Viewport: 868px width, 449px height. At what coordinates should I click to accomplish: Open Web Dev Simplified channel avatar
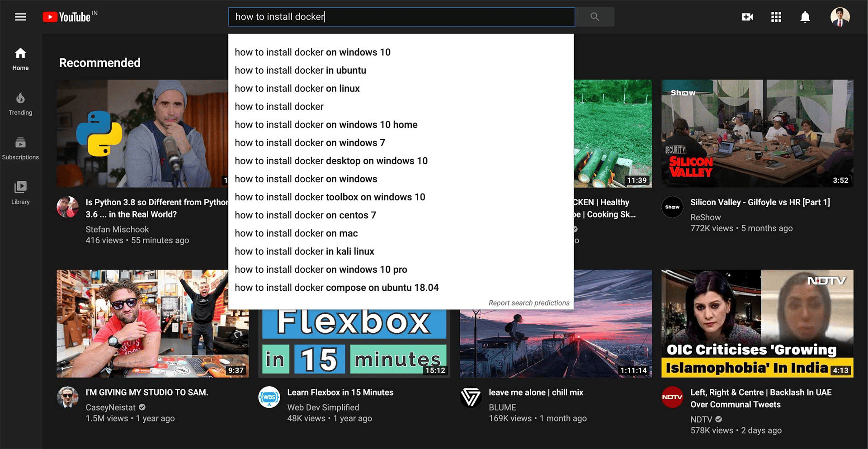269,397
